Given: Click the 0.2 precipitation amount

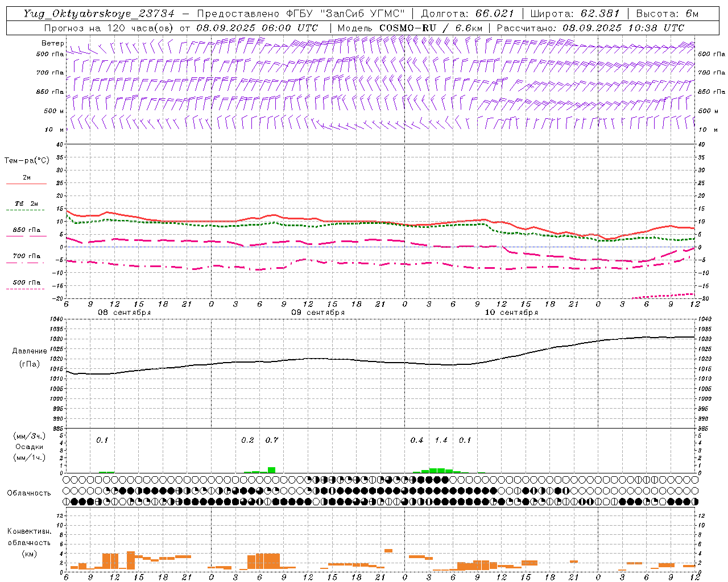Looking at the screenshot, I should coord(247,440).
